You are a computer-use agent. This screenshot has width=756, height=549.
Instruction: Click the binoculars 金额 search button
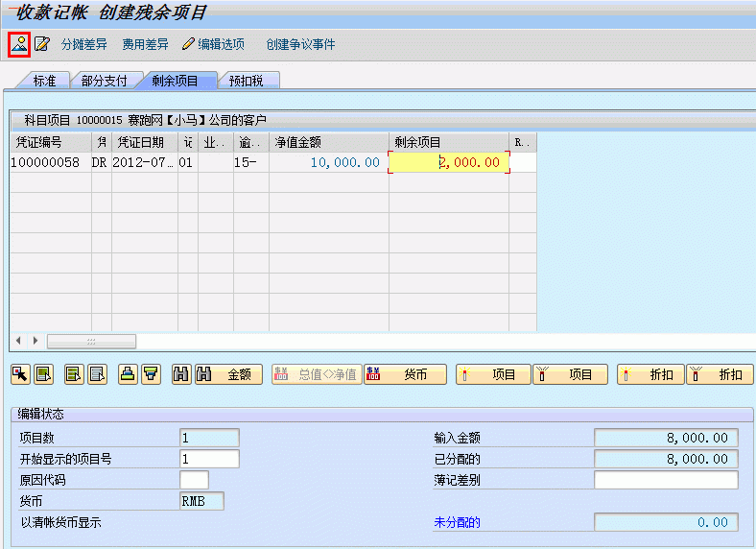(228, 374)
